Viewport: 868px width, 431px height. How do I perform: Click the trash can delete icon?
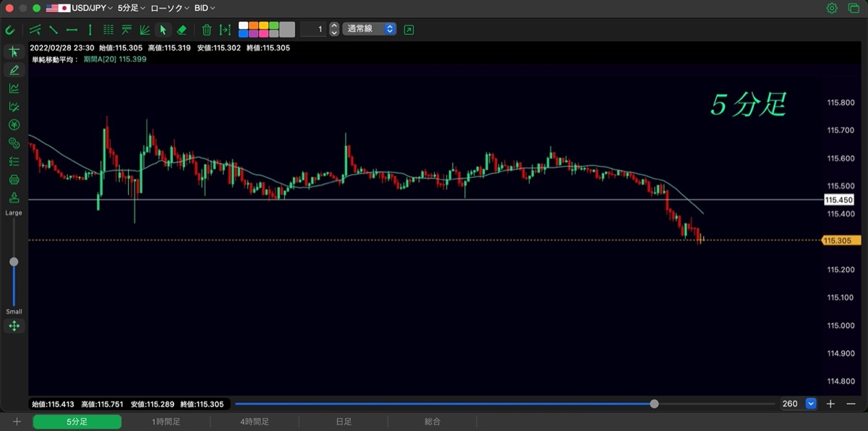[x=207, y=30]
